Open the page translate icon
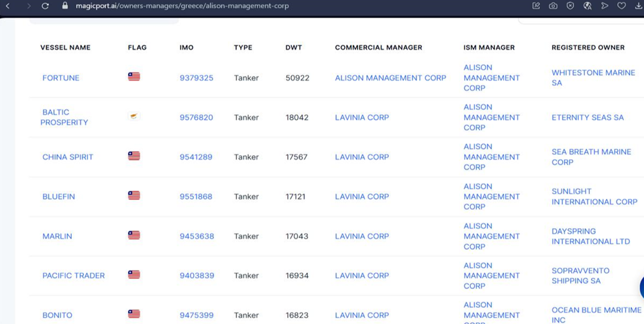This screenshot has width=644, height=324. (x=588, y=6)
